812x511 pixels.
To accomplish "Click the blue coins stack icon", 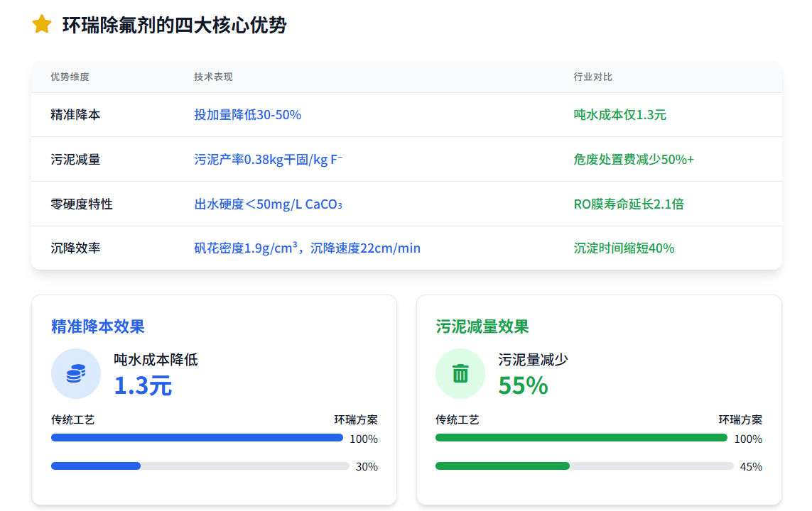I will [x=76, y=373].
